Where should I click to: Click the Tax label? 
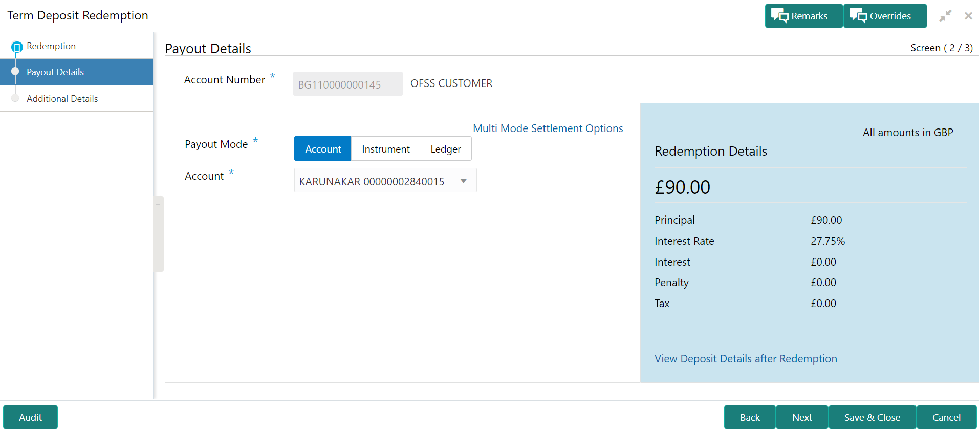[x=662, y=304]
